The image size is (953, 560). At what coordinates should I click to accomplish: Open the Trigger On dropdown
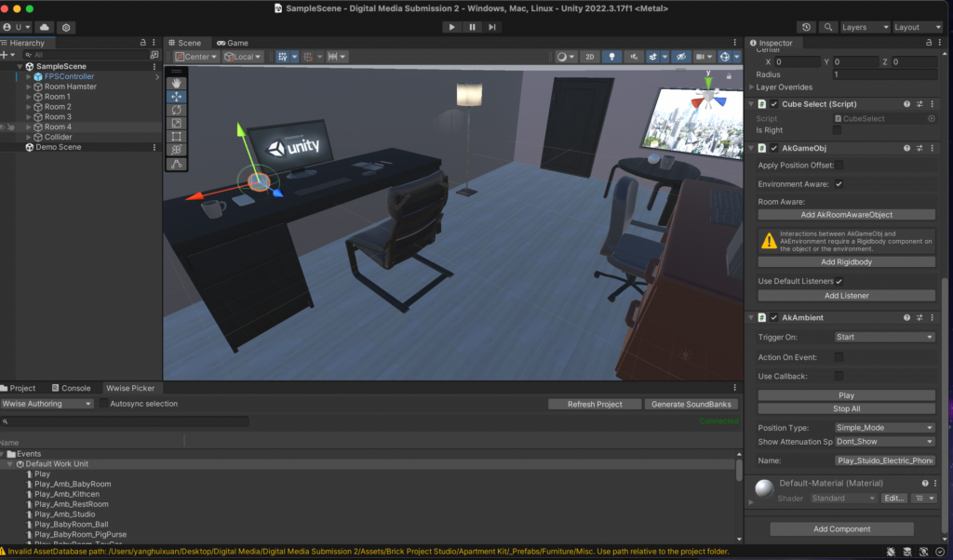point(884,337)
